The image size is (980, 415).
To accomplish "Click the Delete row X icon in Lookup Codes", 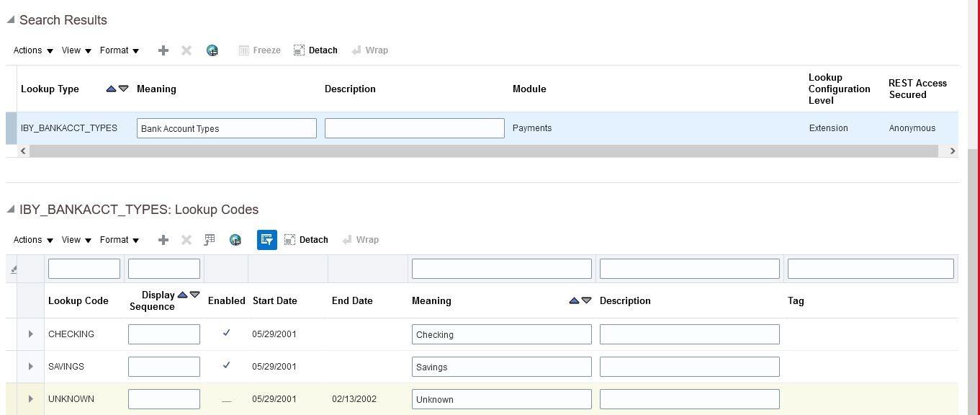I will coord(186,239).
